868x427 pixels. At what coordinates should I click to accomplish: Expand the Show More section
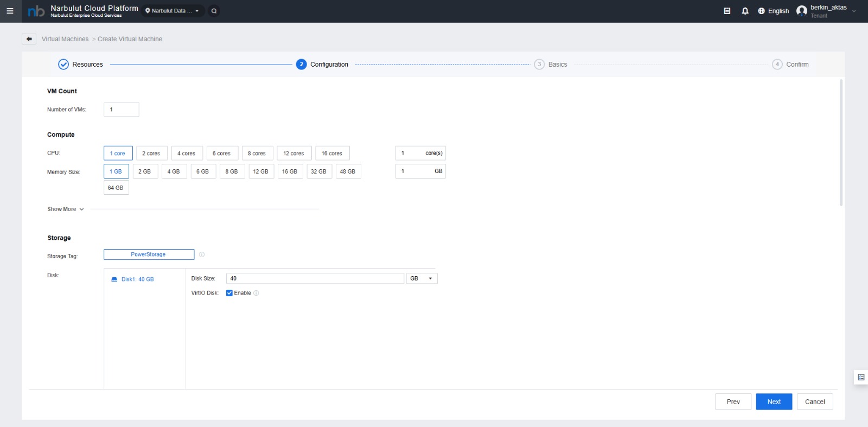pyautogui.click(x=66, y=209)
